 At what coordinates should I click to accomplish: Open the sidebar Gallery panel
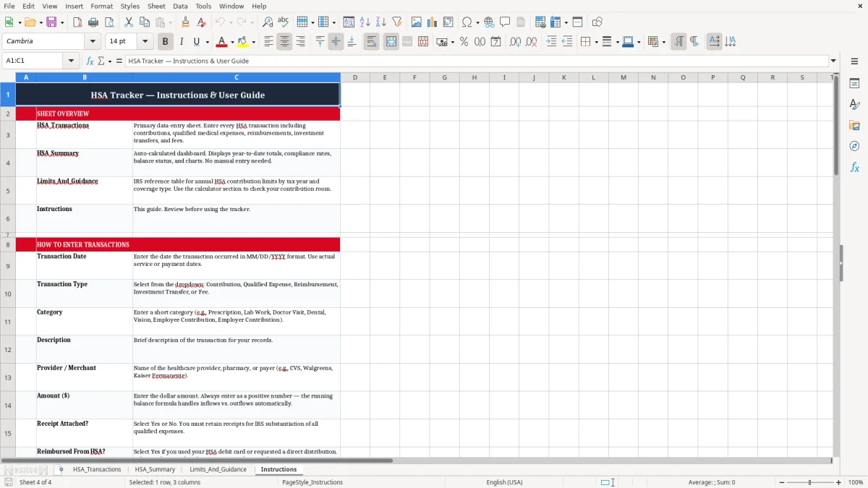(x=854, y=125)
